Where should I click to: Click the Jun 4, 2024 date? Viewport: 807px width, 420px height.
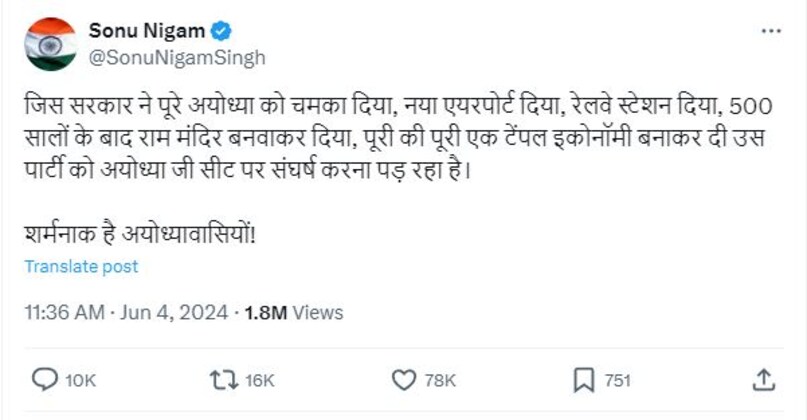coord(173,313)
